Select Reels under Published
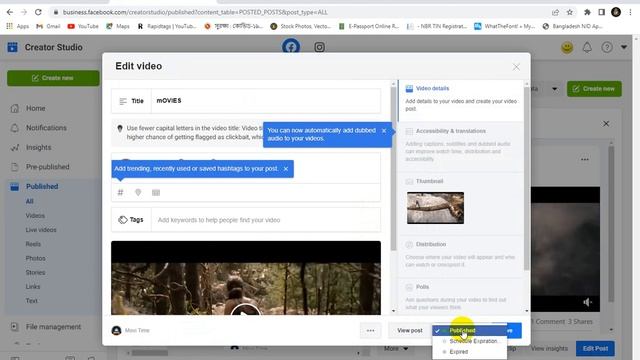The width and height of the screenshot is (640, 360). 33,244
